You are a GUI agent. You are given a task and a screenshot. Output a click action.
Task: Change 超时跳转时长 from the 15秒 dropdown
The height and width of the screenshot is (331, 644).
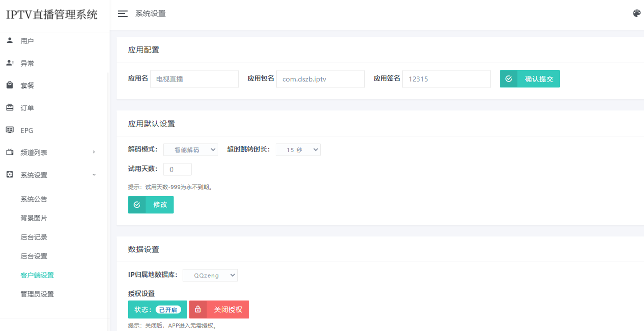298,149
